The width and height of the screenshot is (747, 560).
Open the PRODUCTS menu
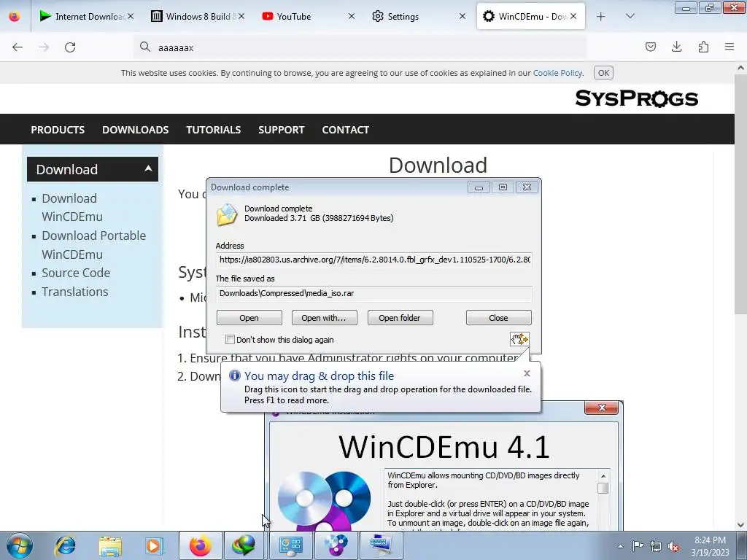[58, 130]
